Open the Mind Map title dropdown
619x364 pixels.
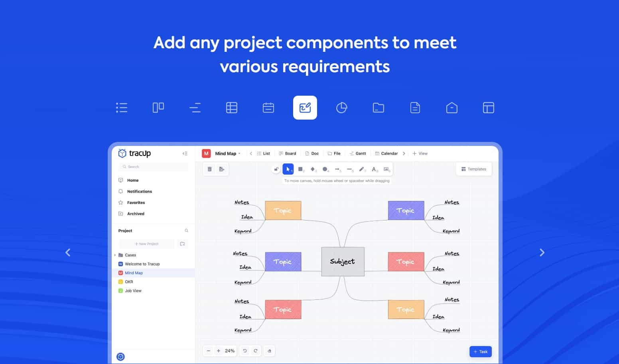click(x=239, y=153)
